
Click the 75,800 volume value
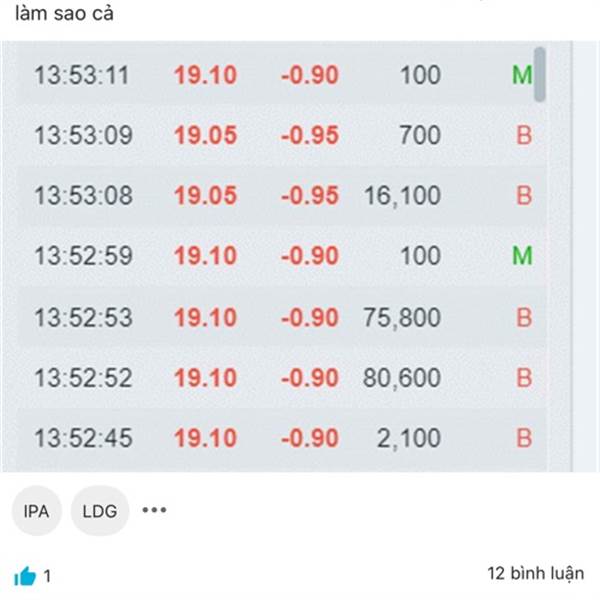point(402,317)
